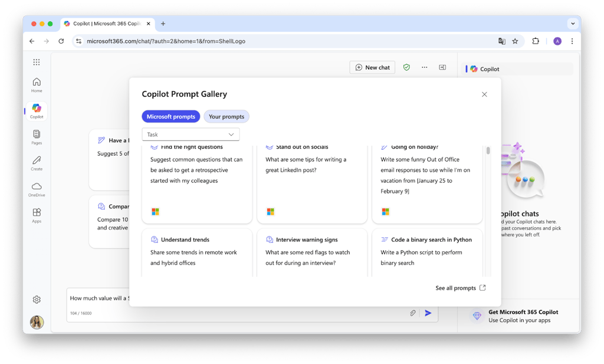Open the three-dot more options menu
The width and height of the screenshot is (604, 364).
(425, 67)
